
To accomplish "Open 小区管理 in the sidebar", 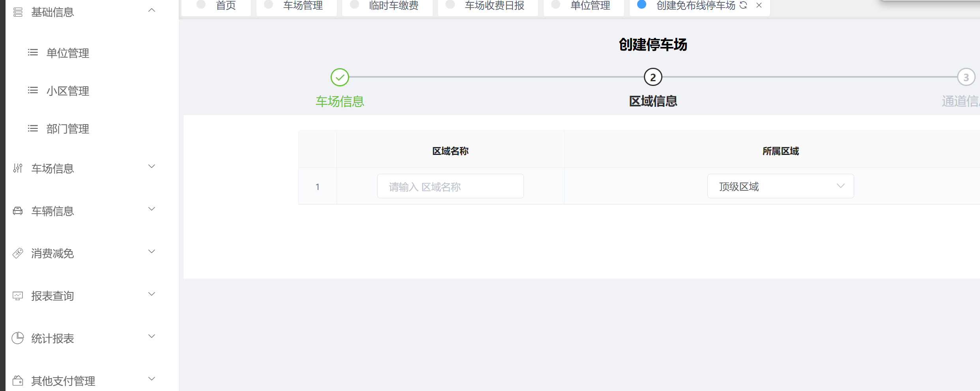I will (68, 91).
